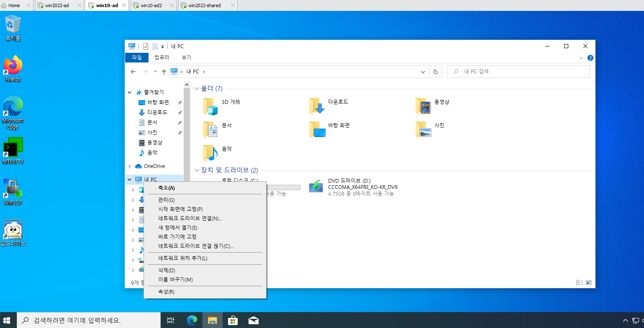Open recent locations dropdown arrow
The height and width of the screenshot is (328, 644).
point(155,72)
